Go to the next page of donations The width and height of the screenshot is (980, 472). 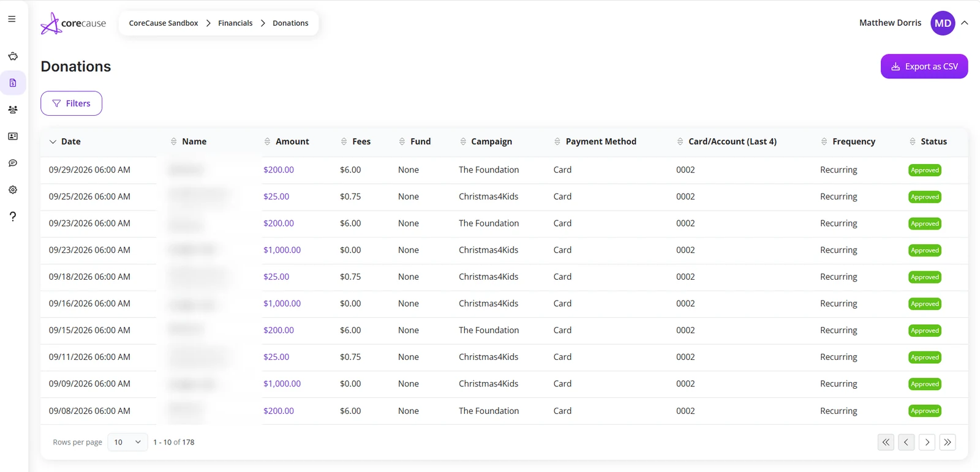(x=927, y=442)
